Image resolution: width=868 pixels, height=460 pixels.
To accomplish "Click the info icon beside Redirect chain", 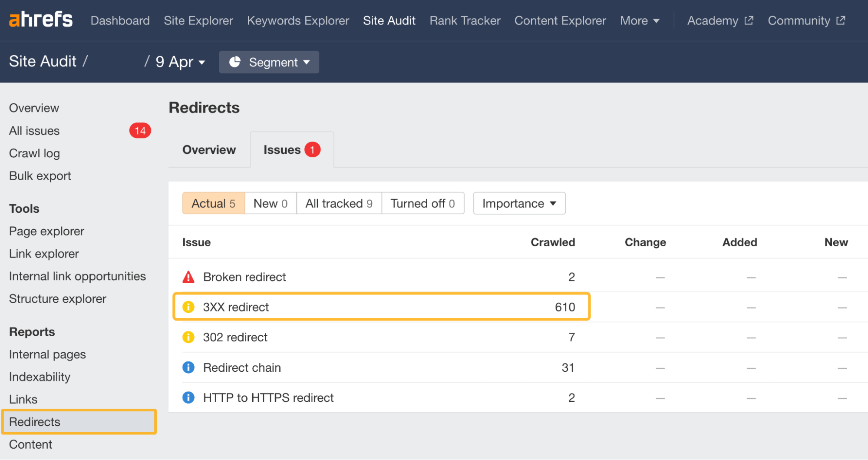I will [x=188, y=367].
